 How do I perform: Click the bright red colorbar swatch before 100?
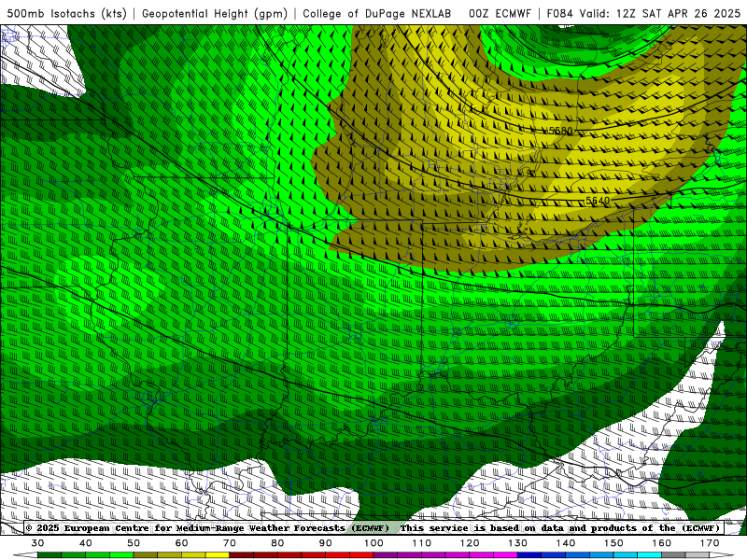coord(361,555)
